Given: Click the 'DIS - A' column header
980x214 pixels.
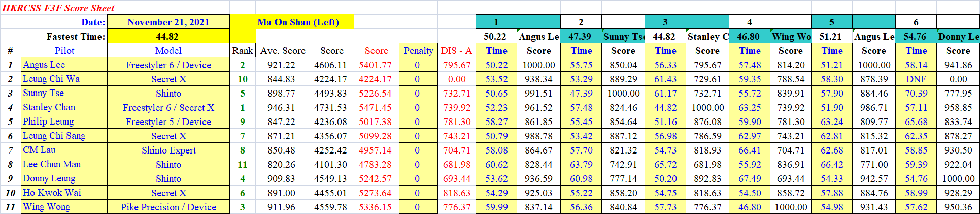Looking at the screenshot, I should coord(456,50).
